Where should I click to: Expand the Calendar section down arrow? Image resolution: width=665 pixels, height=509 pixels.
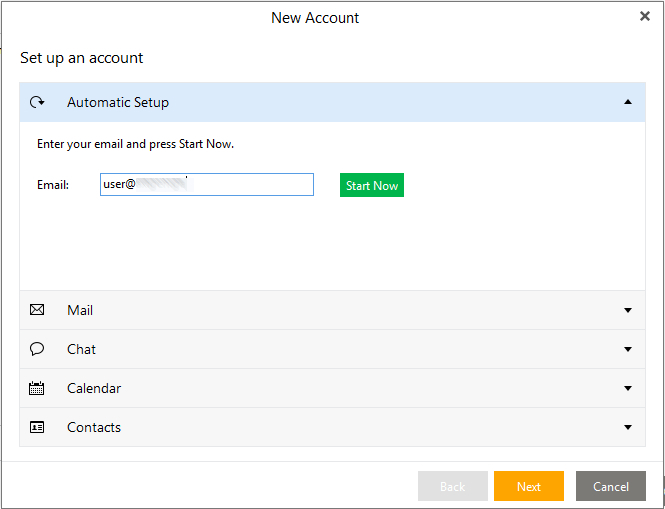point(627,388)
